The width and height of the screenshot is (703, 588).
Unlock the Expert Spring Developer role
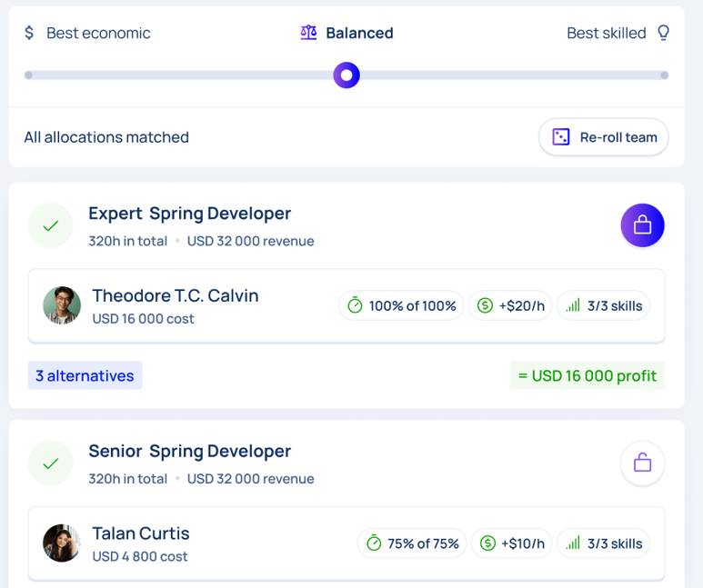tap(642, 225)
